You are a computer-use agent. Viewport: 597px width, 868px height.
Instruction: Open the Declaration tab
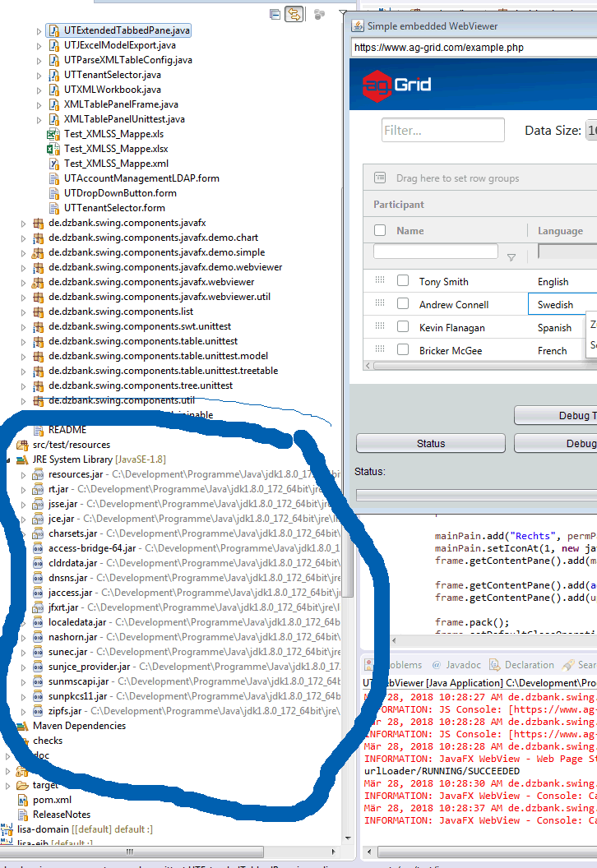click(529, 665)
